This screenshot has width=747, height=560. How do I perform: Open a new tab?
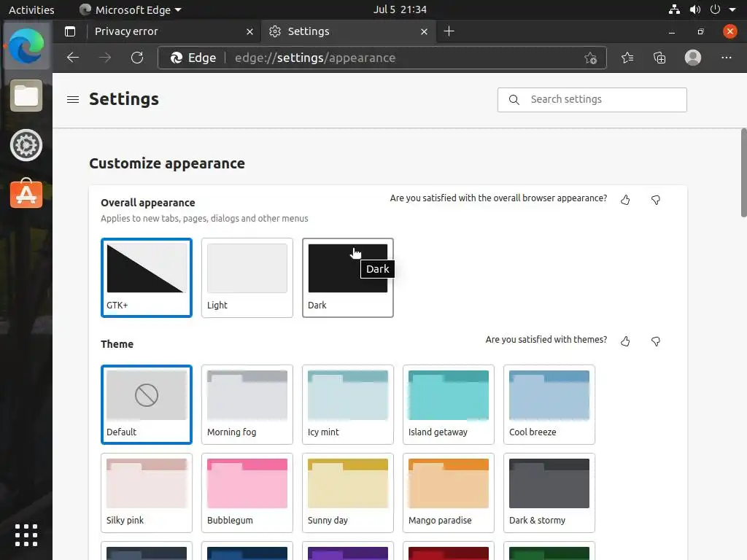coord(449,31)
